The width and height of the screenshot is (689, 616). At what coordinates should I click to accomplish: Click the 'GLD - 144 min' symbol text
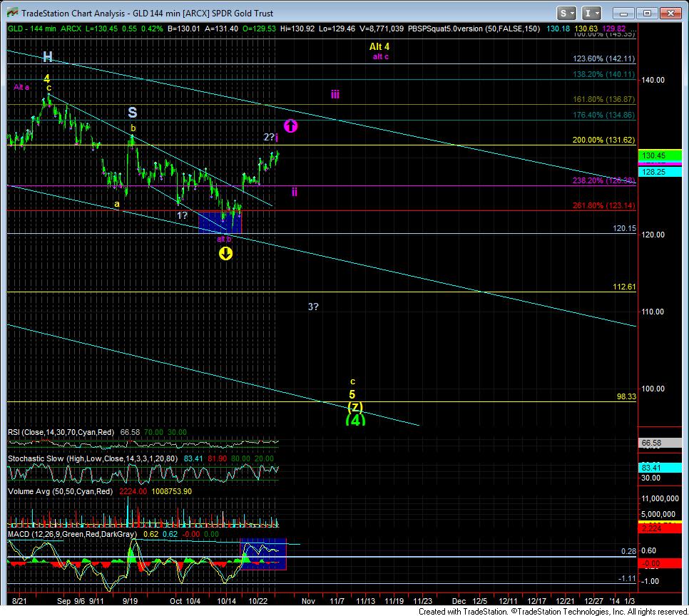[32, 29]
